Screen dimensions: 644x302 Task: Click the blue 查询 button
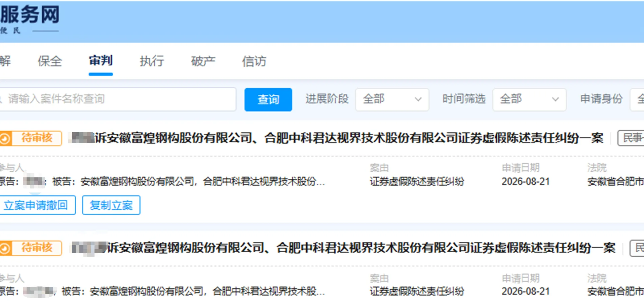[268, 99]
